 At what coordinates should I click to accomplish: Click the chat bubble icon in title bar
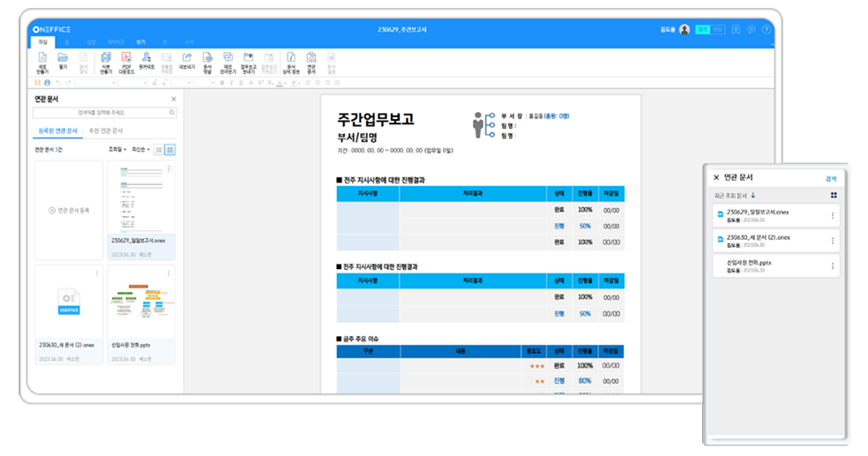coord(752,29)
